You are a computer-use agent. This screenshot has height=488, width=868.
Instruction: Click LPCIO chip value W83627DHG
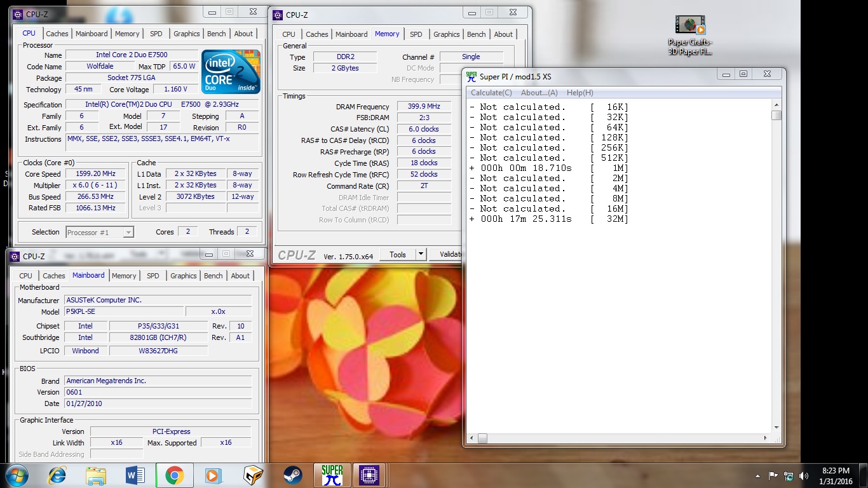(158, 351)
